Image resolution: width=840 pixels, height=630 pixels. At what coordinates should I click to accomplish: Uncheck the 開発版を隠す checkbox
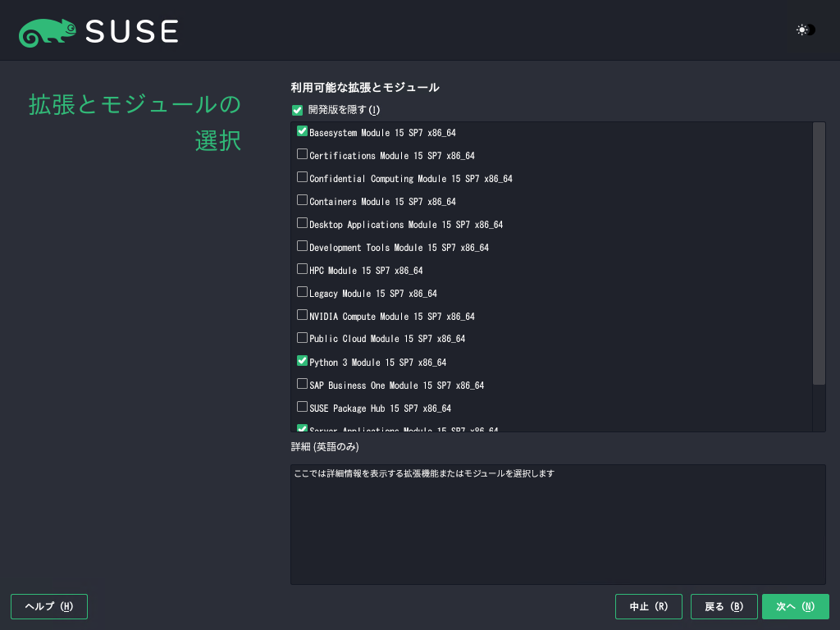298,110
